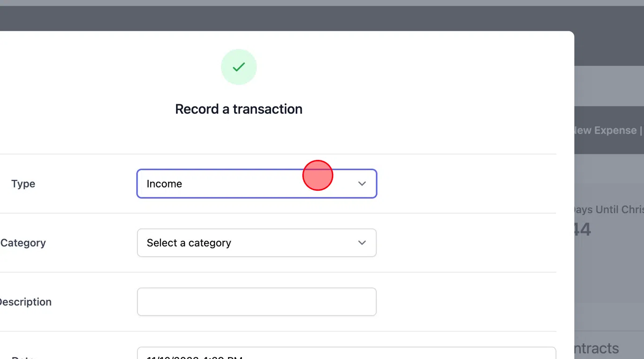Image resolution: width=644 pixels, height=359 pixels.
Task: Click the Type field label
Action: tap(23, 184)
